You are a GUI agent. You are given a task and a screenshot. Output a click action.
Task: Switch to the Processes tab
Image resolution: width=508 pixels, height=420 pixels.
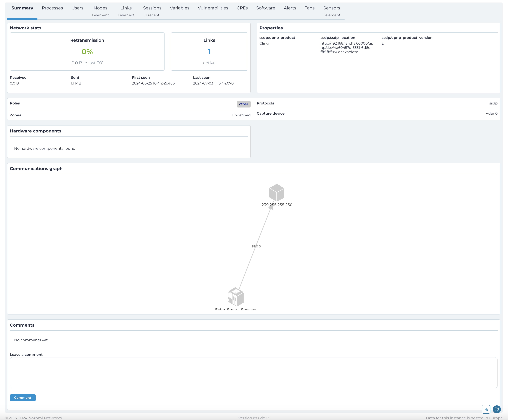(x=52, y=8)
